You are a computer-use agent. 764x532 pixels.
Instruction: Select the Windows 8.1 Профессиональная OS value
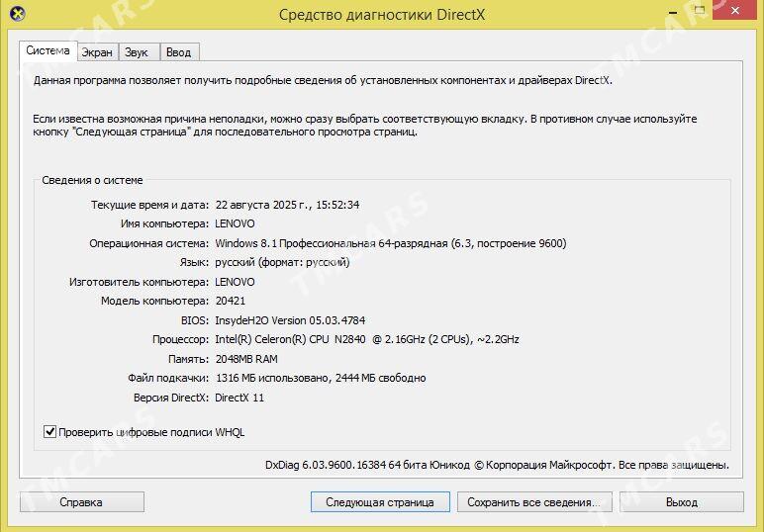point(390,243)
